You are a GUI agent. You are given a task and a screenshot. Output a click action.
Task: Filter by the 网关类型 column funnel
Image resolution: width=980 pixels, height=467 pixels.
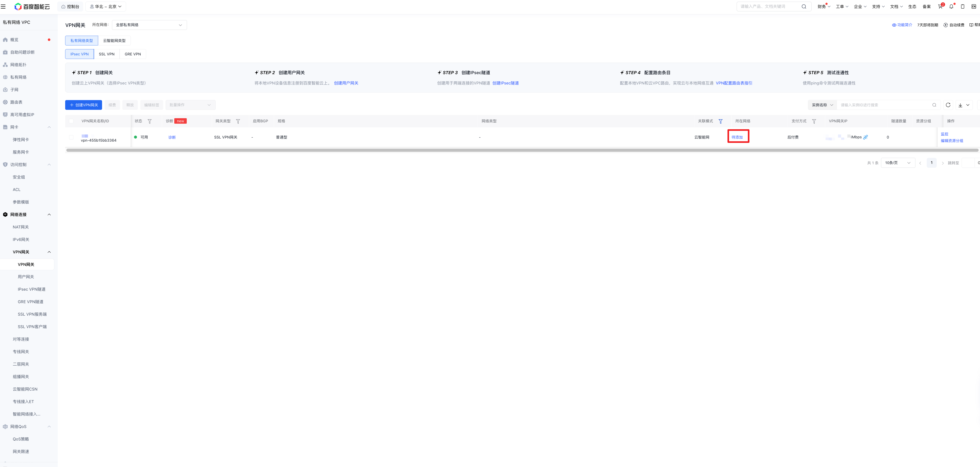point(238,121)
